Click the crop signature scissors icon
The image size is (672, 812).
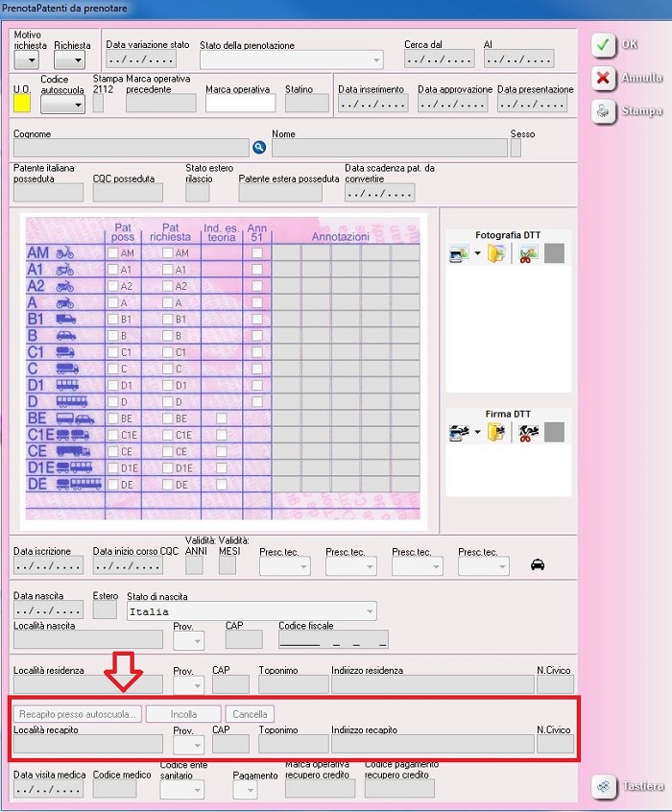point(527,433)
